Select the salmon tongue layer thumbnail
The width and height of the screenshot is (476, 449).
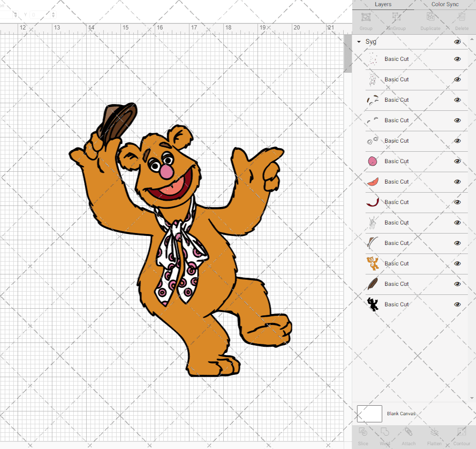(373, 182)
